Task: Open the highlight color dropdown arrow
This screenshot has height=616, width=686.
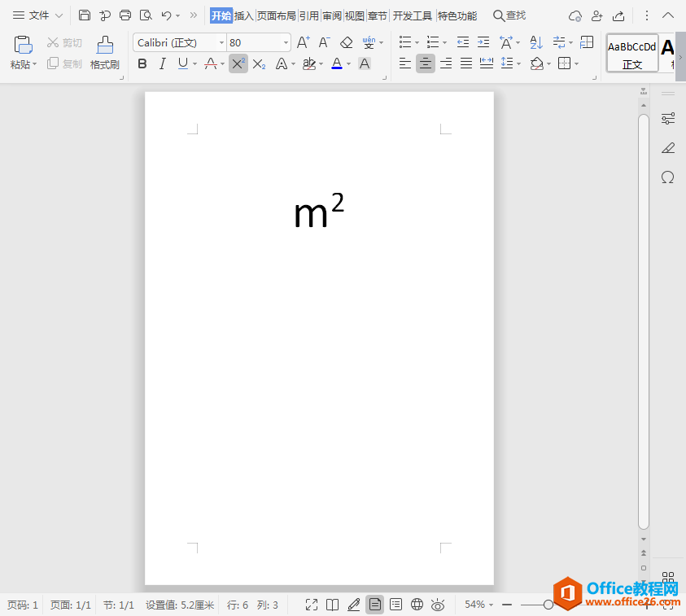Action: tap(321, 64)
